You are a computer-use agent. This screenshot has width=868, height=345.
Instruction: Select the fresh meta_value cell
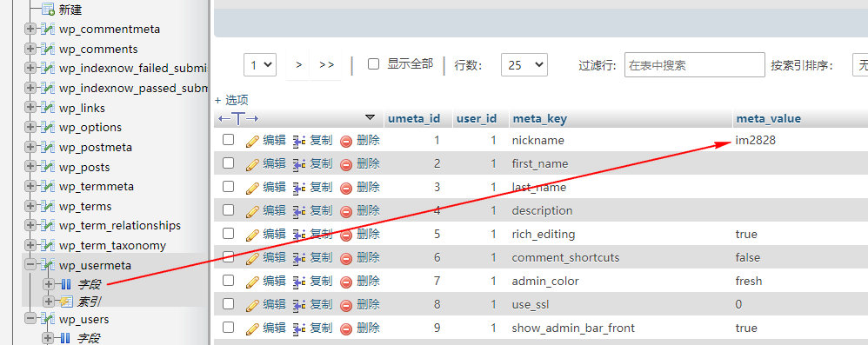coord(749,281)
